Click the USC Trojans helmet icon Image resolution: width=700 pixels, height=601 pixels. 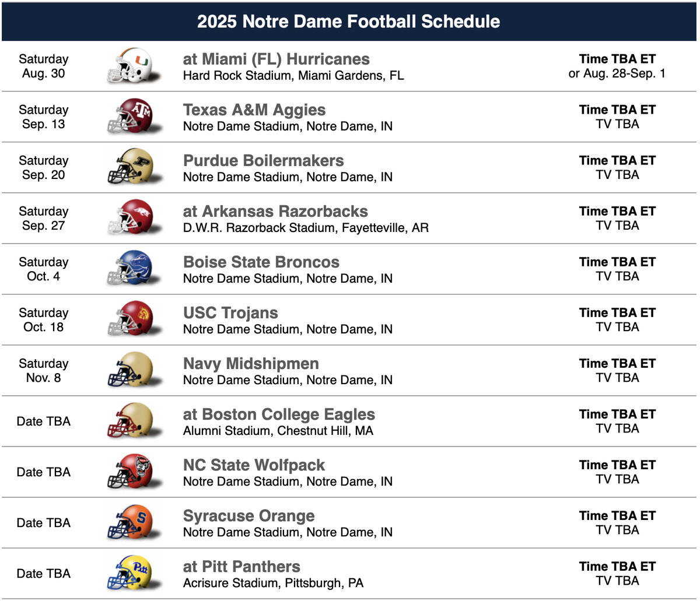click(x=129, y=319)
